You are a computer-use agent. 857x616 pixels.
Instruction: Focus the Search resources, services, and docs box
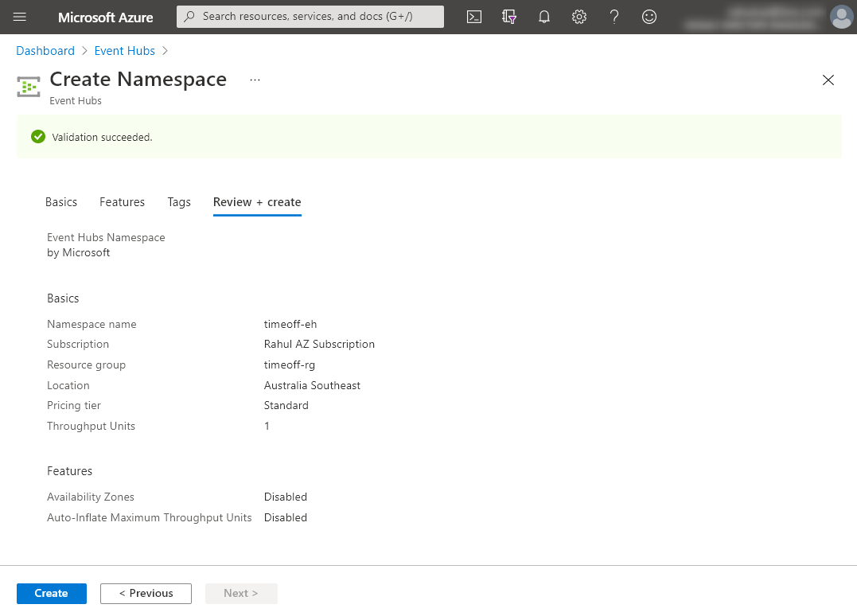coord(310,17)
